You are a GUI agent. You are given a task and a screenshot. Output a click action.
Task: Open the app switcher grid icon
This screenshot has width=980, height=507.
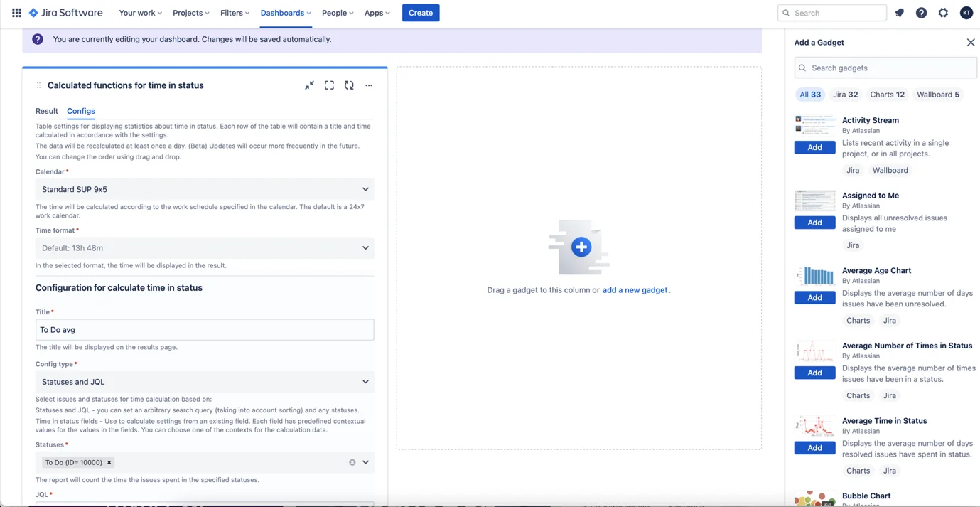16,13
